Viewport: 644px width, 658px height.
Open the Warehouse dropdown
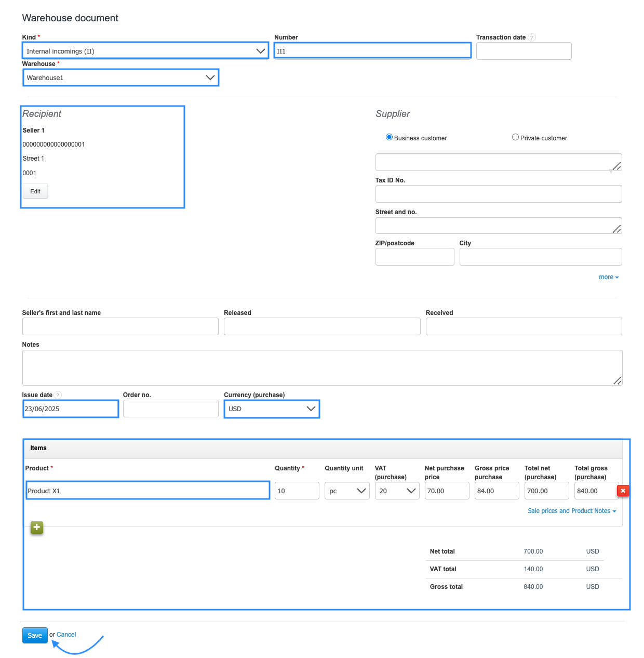click(120, 77)
